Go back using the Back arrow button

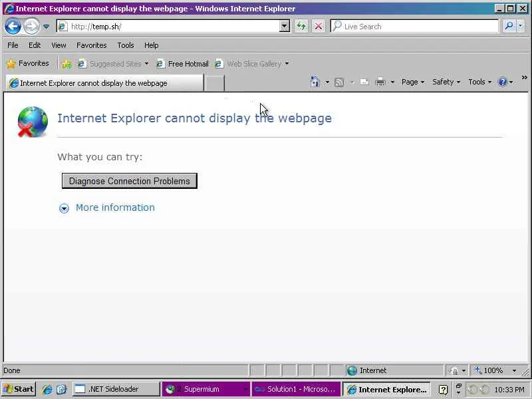pos(13,26)
